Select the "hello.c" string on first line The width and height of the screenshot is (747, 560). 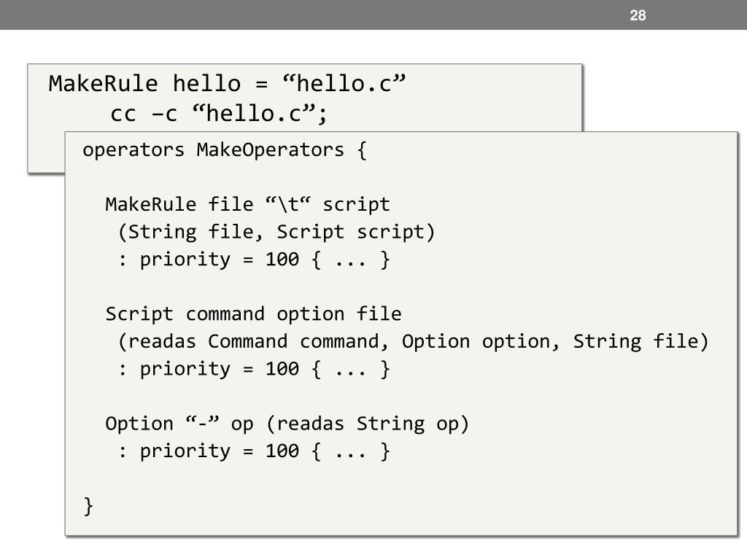344,84
